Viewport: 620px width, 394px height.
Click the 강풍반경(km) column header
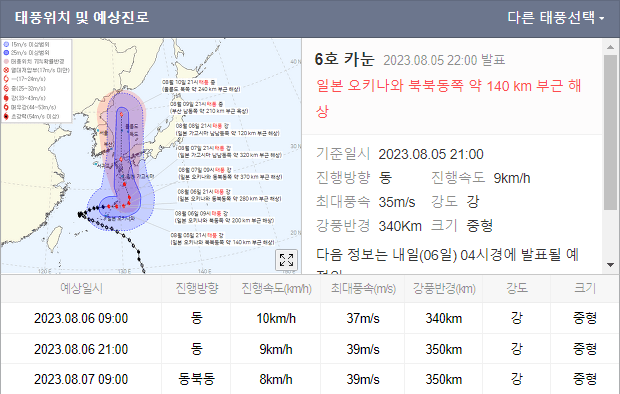444,288
